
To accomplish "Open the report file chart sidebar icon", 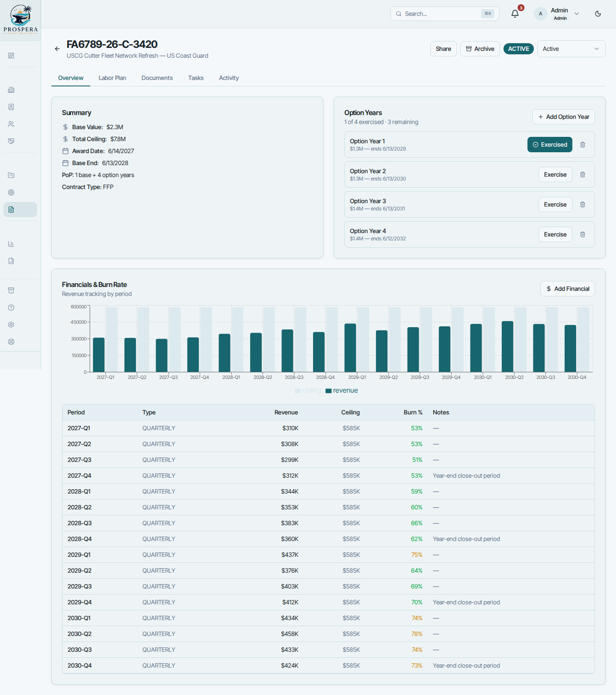I will click(11, 261).
